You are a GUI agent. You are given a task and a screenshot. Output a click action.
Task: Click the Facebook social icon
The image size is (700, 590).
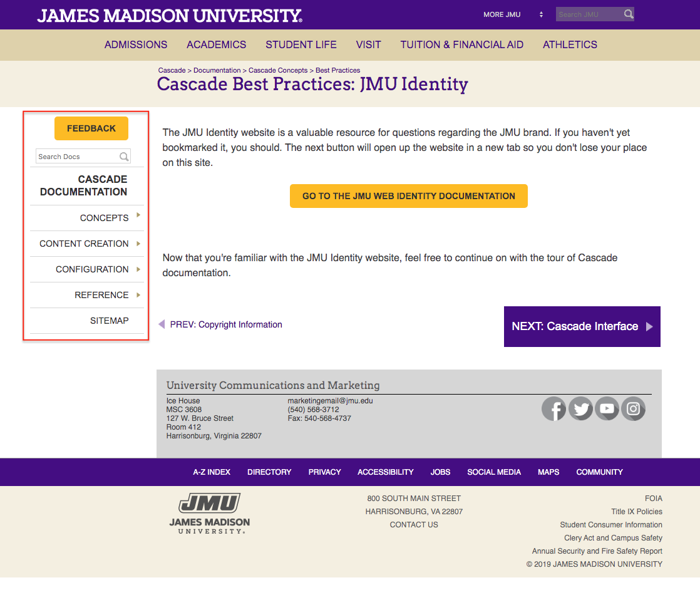[x=553, y=408]
